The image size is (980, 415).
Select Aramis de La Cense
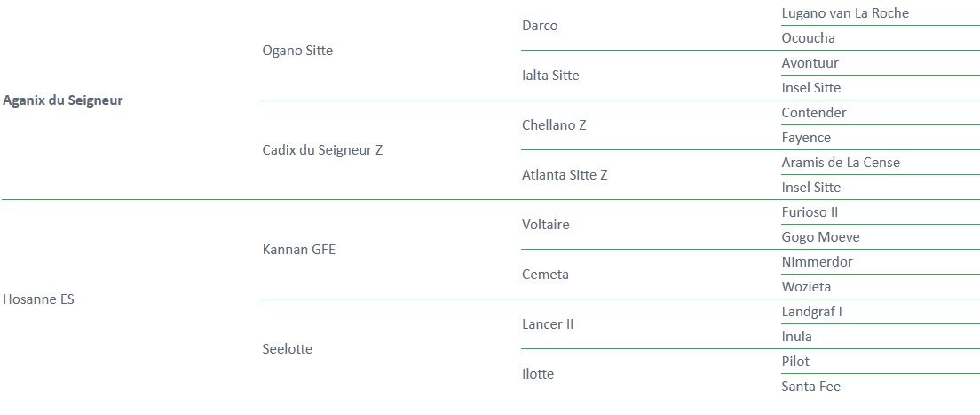click(x=841, y=163)
